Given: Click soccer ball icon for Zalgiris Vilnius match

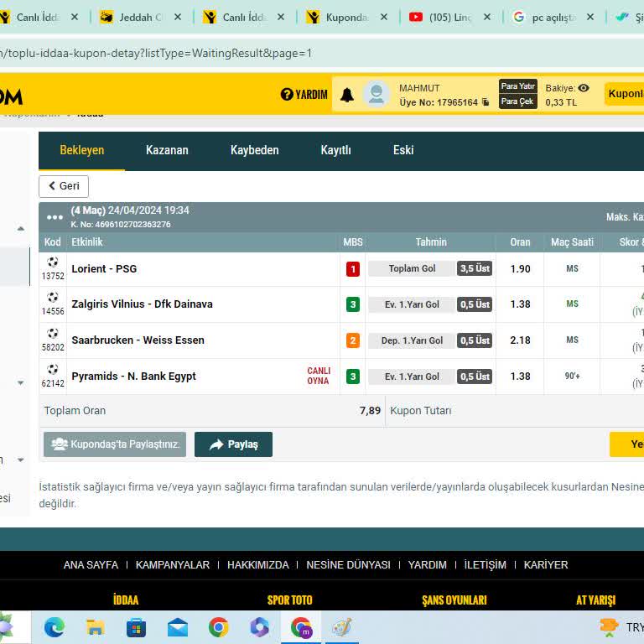Looking at the screenshot, I should coord(53,297).
